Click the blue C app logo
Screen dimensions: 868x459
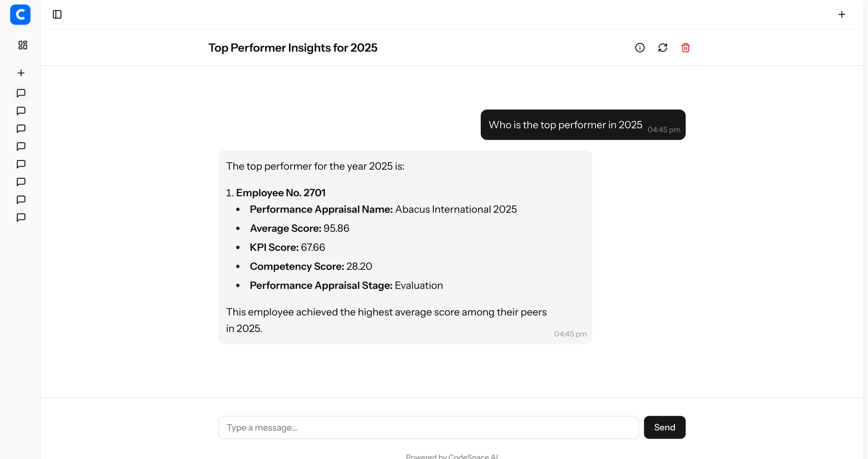[20, 15]
